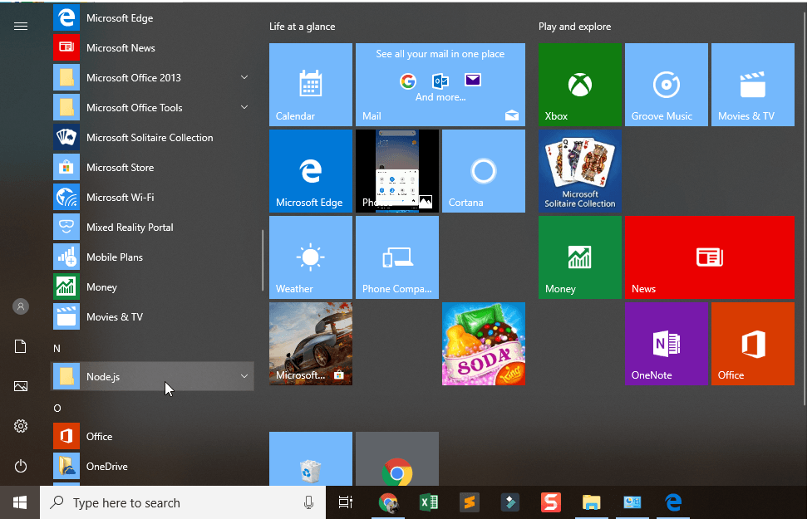The width and height of the screenshot is (812, 519).
Task: Jump to the letter N section header
Action: tap(57, 349)
